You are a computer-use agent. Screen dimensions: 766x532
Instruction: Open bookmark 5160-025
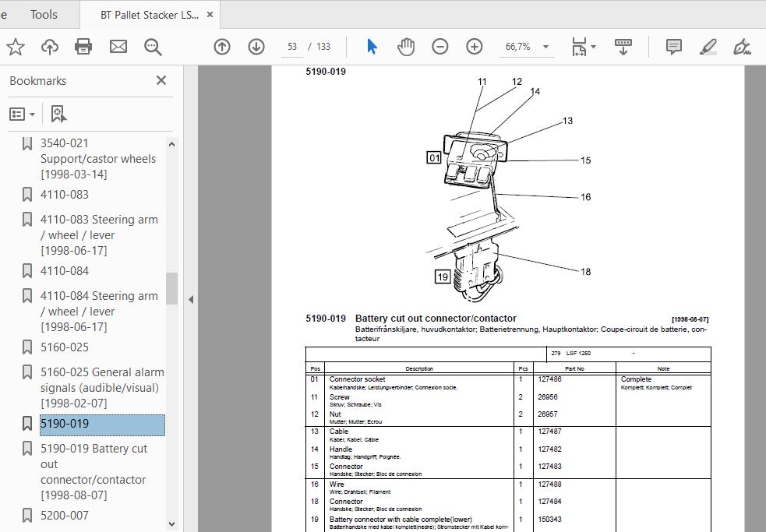[x=65, y=347]
